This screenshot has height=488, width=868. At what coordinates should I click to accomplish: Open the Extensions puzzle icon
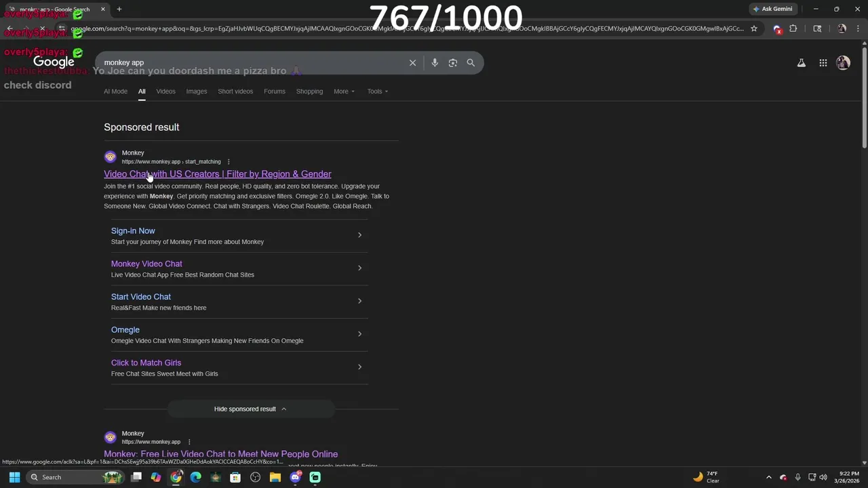click(793, 28)
